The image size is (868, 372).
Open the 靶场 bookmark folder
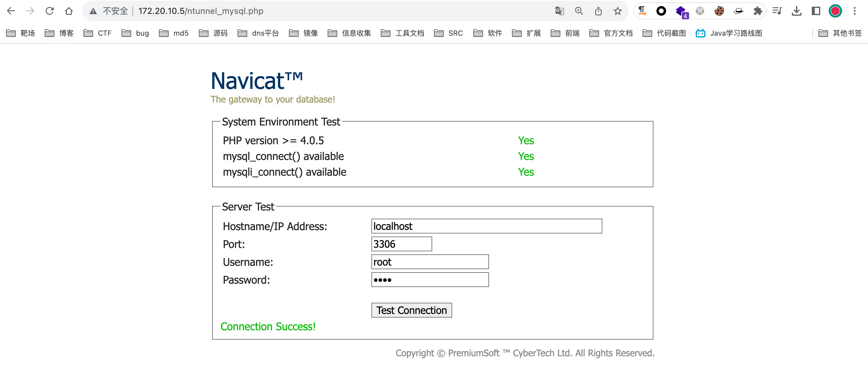click(x=21, y=33)
